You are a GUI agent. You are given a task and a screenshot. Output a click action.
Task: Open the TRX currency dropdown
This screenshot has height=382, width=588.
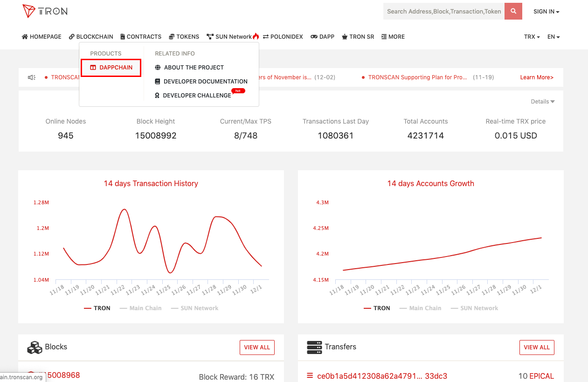tap(532, 37)
